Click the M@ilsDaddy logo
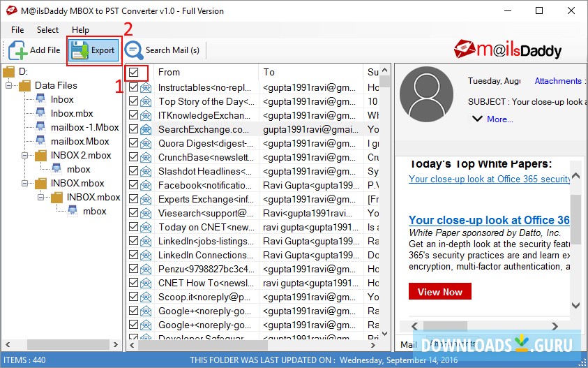 (x=507, y=50)
